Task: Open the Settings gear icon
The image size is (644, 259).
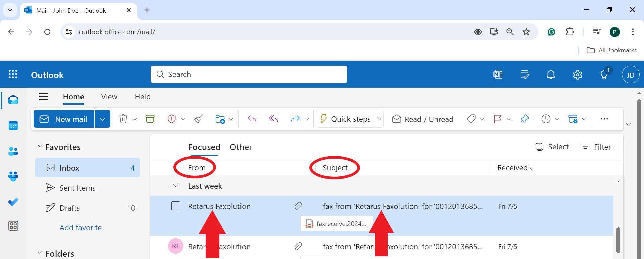Action: tap(577, 75)
